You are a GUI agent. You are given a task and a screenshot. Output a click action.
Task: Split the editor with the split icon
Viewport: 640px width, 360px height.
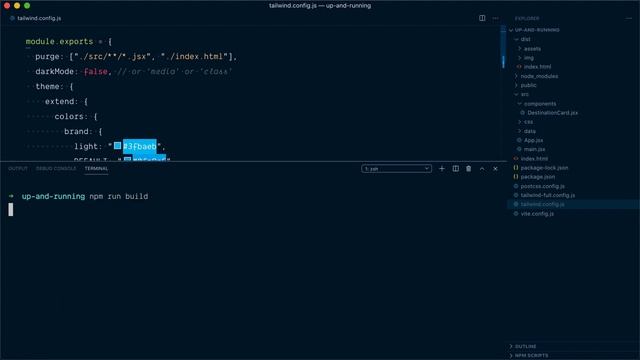pyautogui.click(x=482, y=18)
